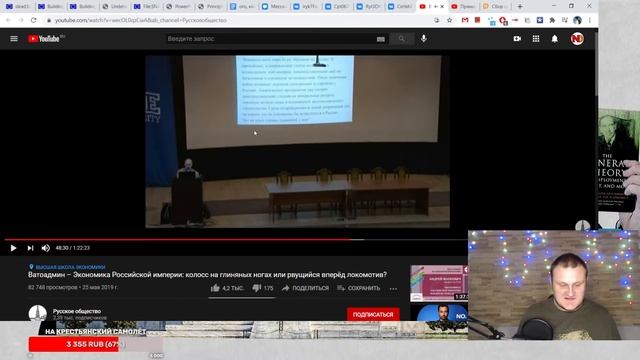Image resolution: width=640 pixels, height=360 pixels.
Task: Open the YouTube account avatar menu
Action: coord(577,39)
